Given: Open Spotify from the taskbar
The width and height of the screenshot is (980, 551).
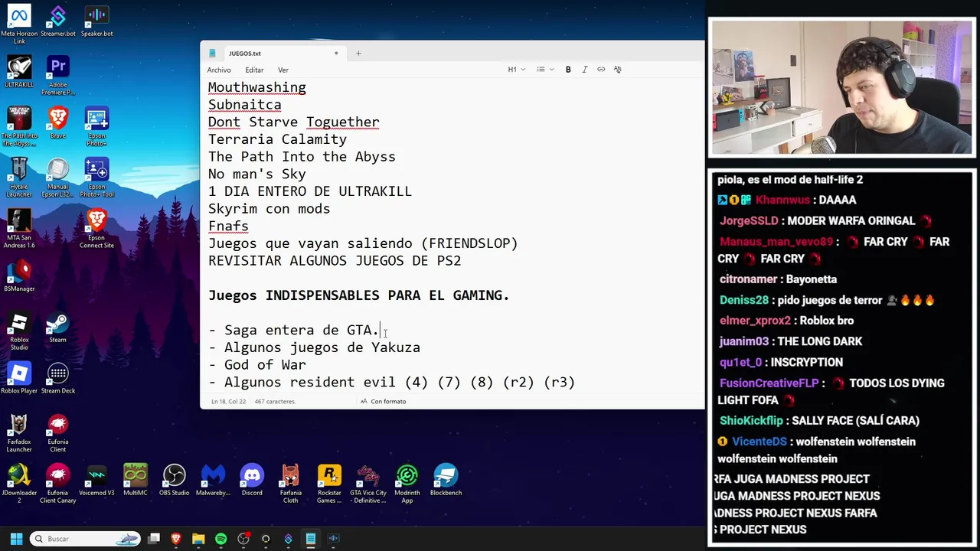Looking at the screenshot, I should pos(221,539).
